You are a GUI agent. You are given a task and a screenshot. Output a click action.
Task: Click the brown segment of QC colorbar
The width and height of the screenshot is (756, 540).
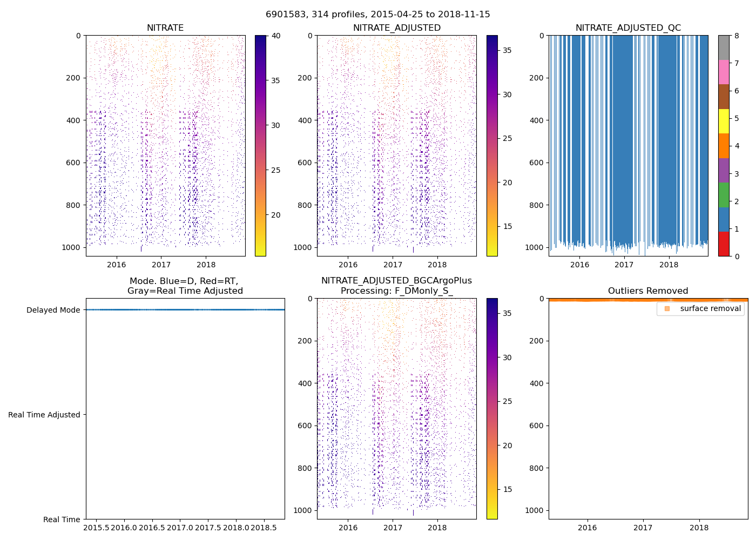click(724, 97)
